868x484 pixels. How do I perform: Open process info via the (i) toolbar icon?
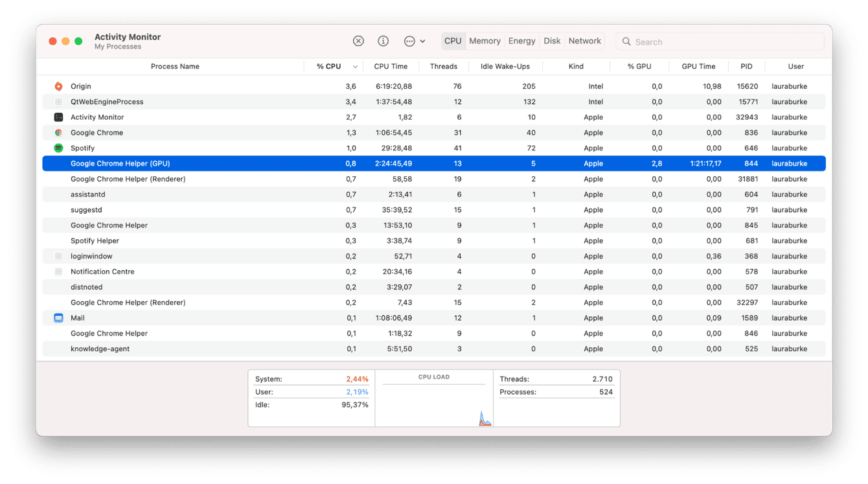click(383, 41)
